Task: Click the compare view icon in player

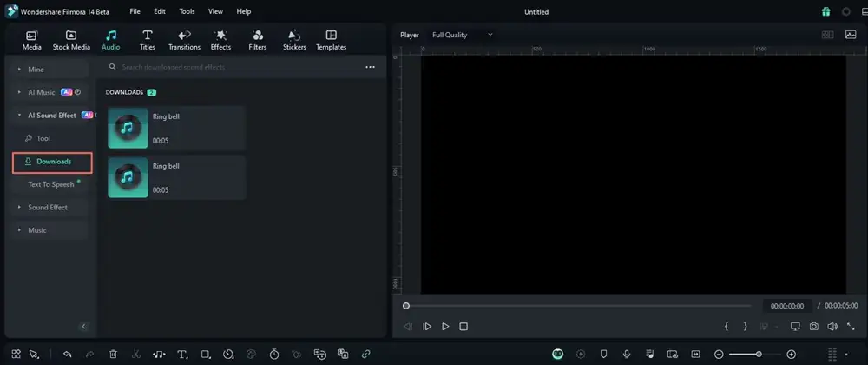Action: (x=827, y=35)
